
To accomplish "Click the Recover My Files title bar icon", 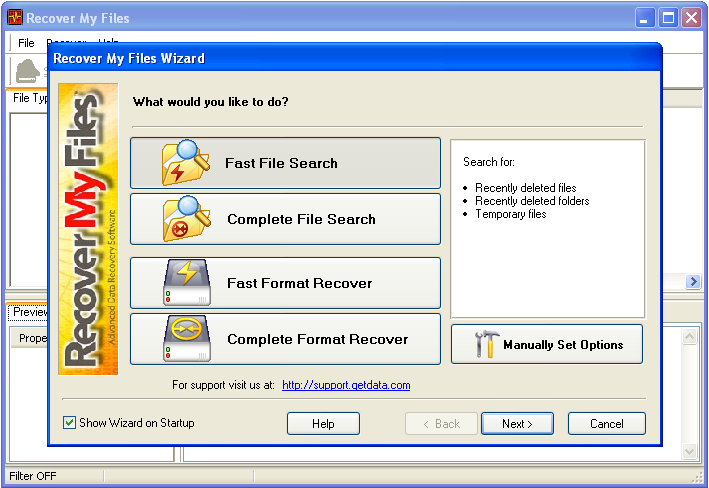I will pyautogui.click(x=15, y=18).
